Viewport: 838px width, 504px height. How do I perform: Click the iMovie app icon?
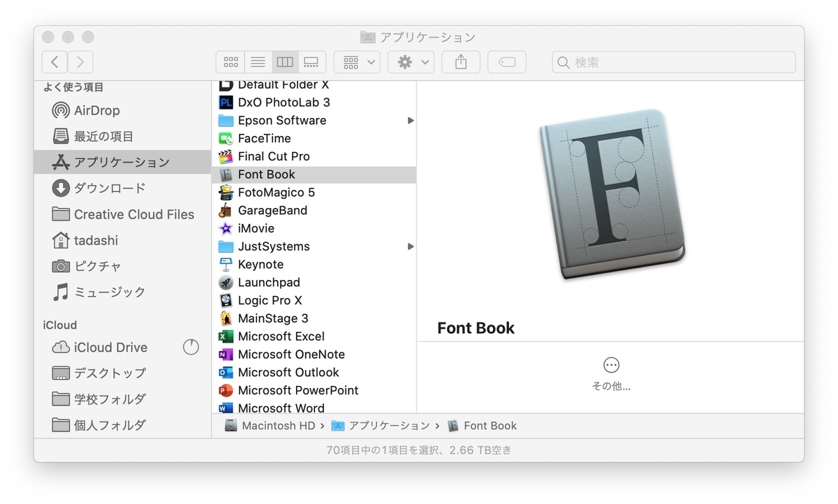pos(226,228)
